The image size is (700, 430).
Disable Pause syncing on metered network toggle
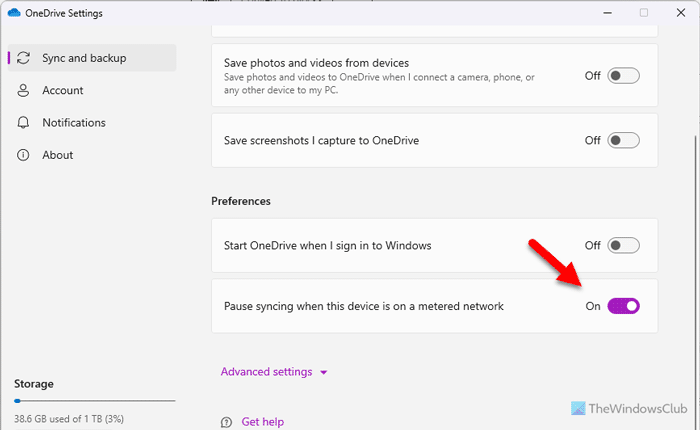coord(623,306)
